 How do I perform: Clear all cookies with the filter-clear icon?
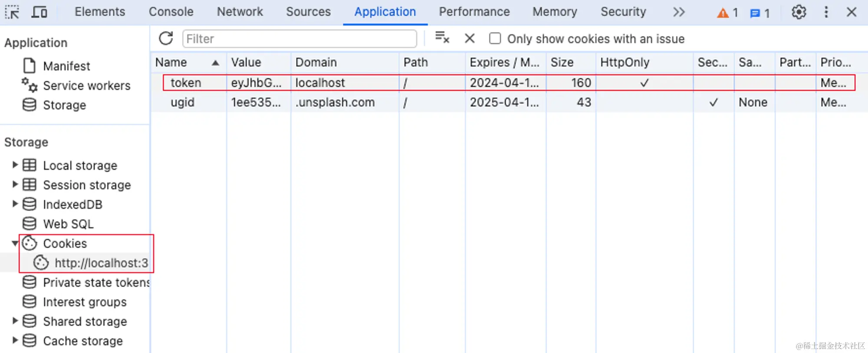point(442,38)
